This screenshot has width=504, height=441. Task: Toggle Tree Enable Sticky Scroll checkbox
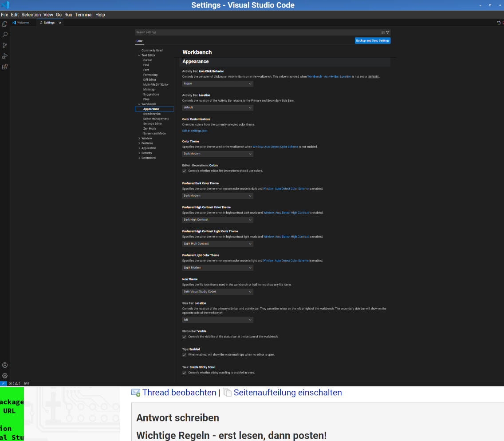184,373
